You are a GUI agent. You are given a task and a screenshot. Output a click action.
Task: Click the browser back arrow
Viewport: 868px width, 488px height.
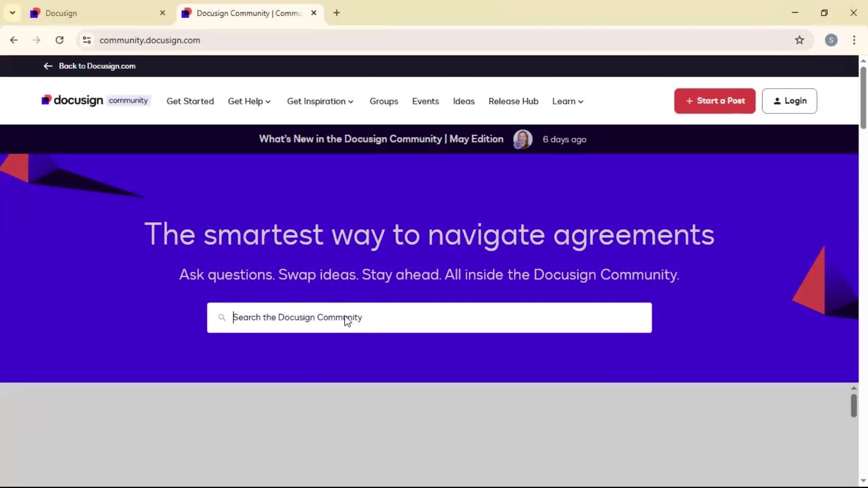click(14, 40)
